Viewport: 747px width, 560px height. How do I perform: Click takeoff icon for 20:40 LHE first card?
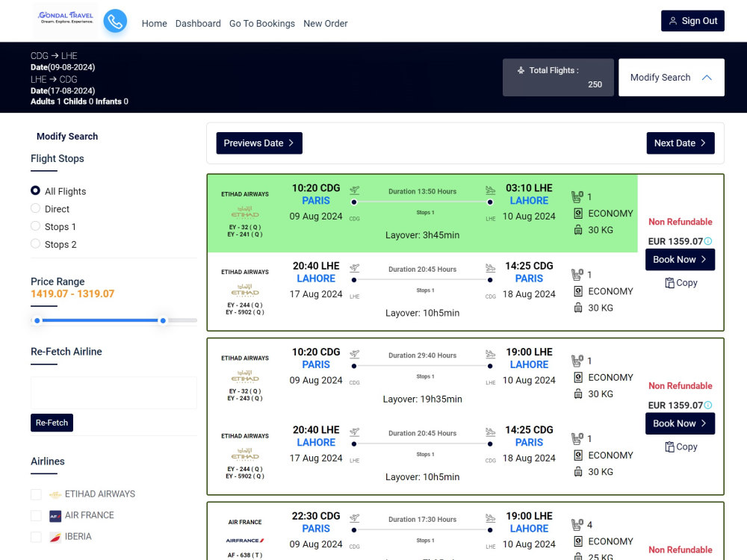point(354,268)
